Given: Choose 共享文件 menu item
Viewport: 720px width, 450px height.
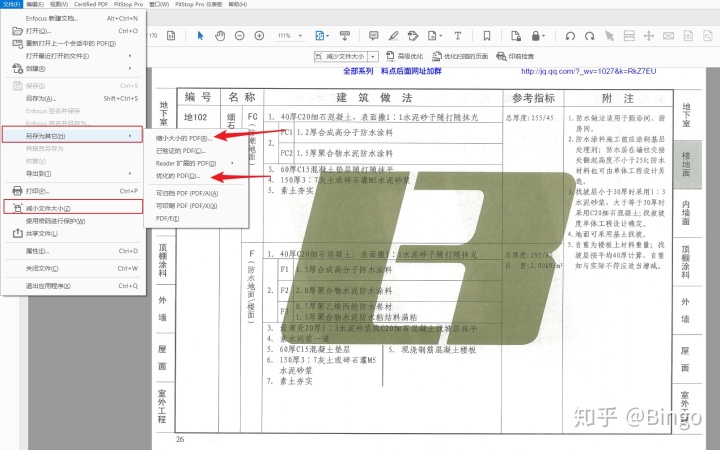Looking at the screenshot, I should coord(75,233).
